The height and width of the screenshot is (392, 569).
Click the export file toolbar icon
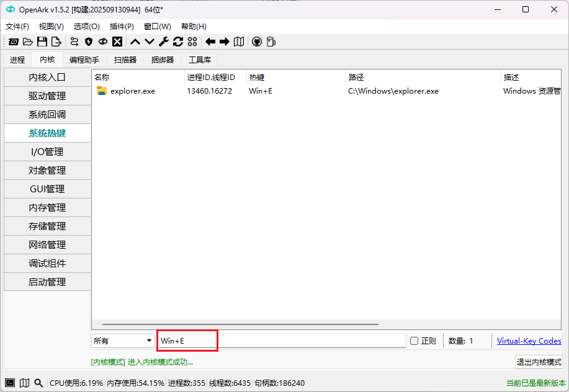pyautogui.click(x=56, y=42)
